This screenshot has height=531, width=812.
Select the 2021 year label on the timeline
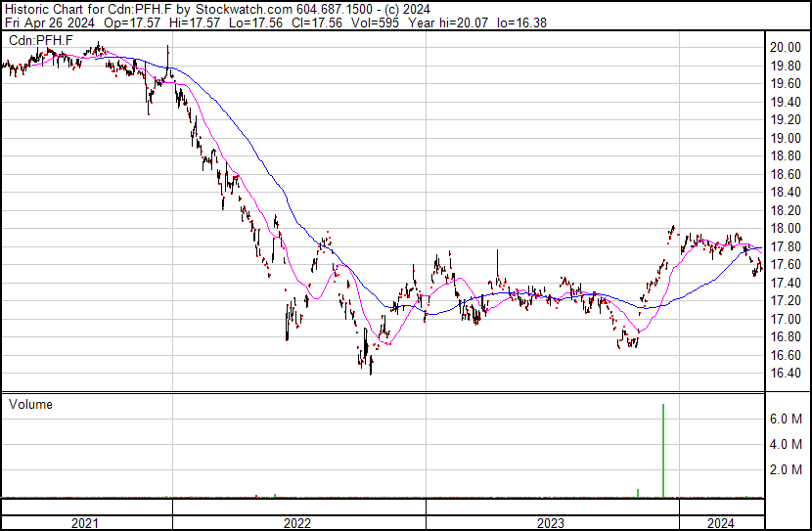(86, 523)
